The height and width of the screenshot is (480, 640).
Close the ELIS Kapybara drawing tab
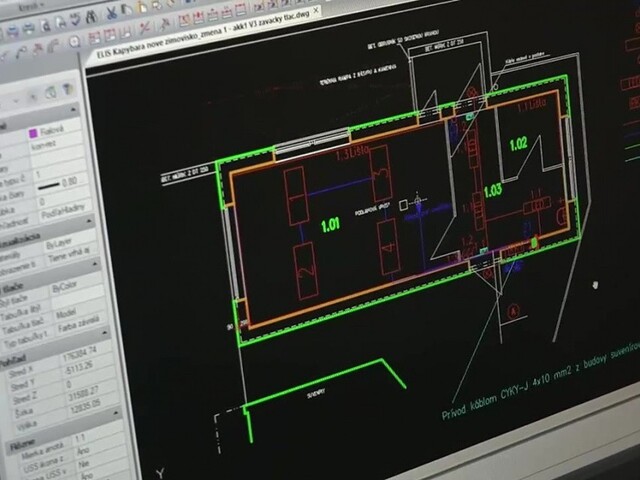[316, 10]
